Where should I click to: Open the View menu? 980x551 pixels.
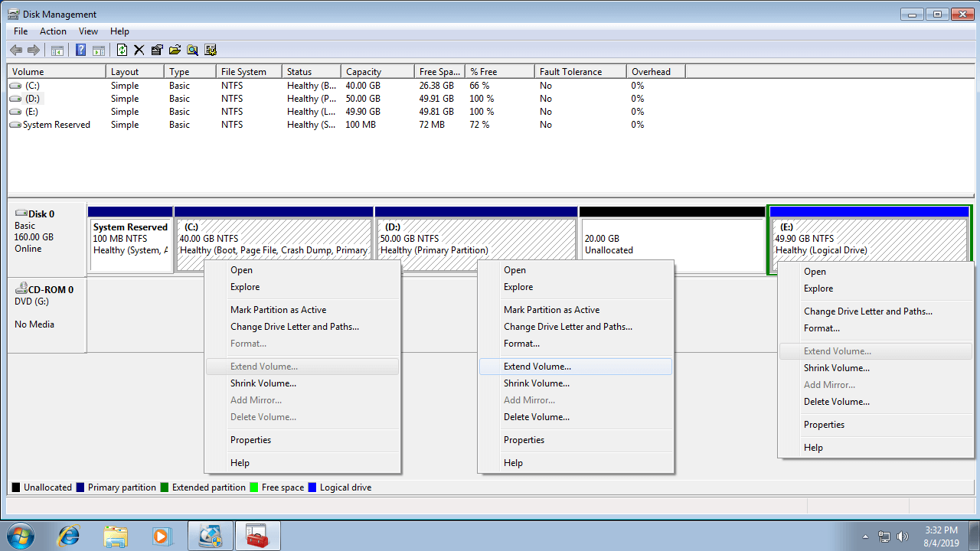88,31
